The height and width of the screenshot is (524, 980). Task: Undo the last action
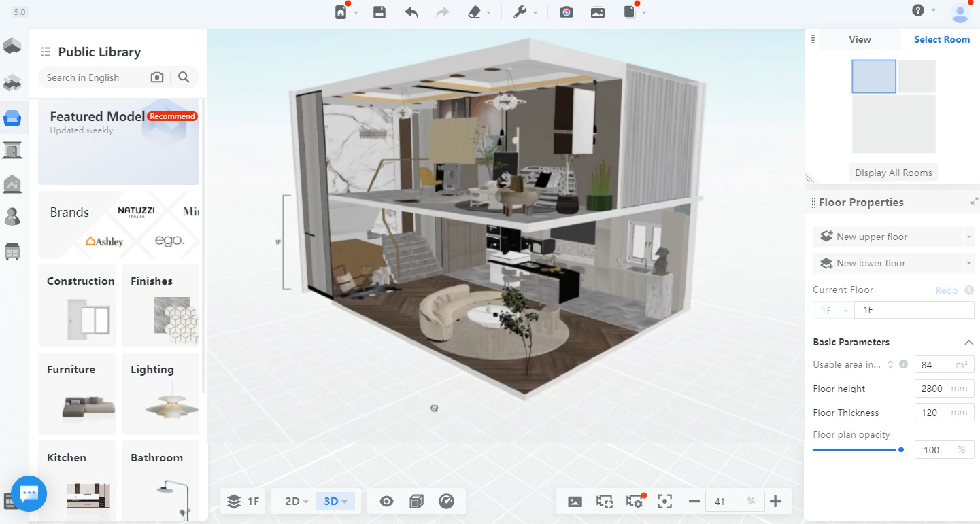point(411,12)
